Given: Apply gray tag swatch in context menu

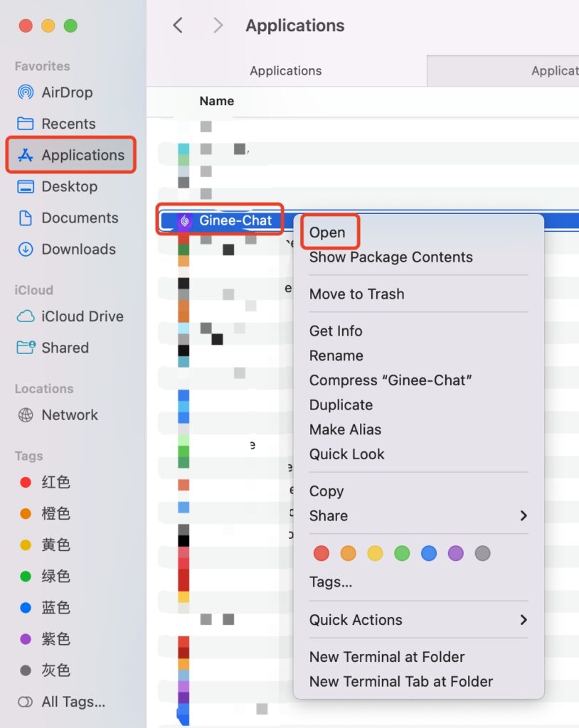Looking at the screenshot, I should (x=483, y=553).
